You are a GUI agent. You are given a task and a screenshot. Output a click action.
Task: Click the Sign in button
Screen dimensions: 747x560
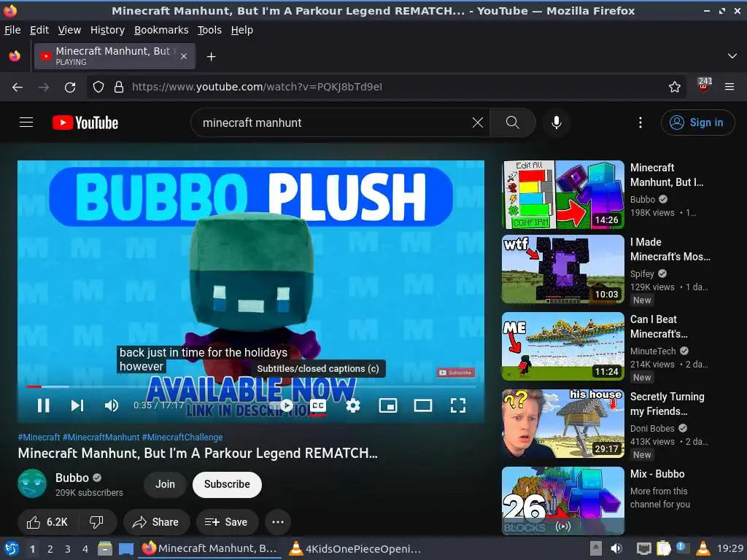click(697, 122)
